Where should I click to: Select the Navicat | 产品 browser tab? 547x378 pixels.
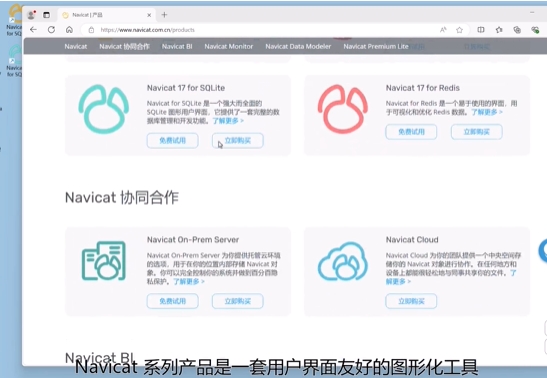(106, 15)
